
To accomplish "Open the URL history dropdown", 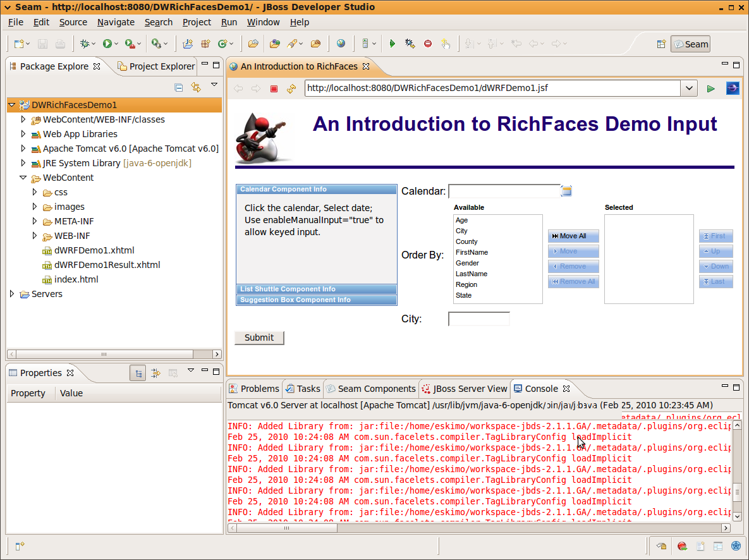I will coord(689,88).
